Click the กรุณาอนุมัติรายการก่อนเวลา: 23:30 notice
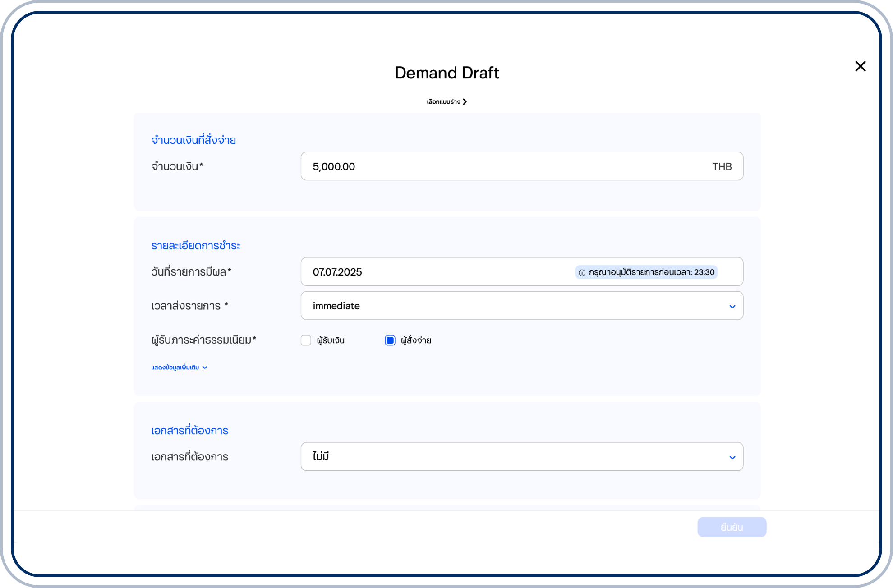The width and height of the screenshot is (893, 588). (646, 272)
